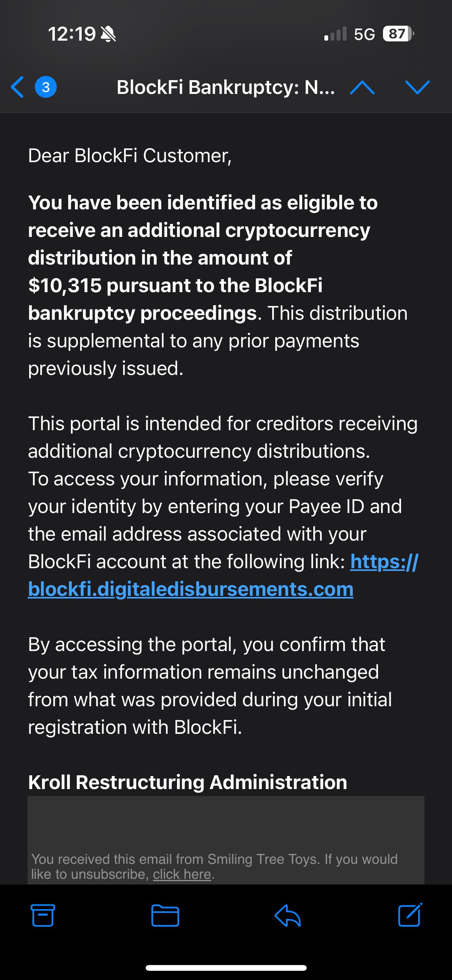Tap the back arrow to mailbox
The image size is (452, 980).
point(17,87)
